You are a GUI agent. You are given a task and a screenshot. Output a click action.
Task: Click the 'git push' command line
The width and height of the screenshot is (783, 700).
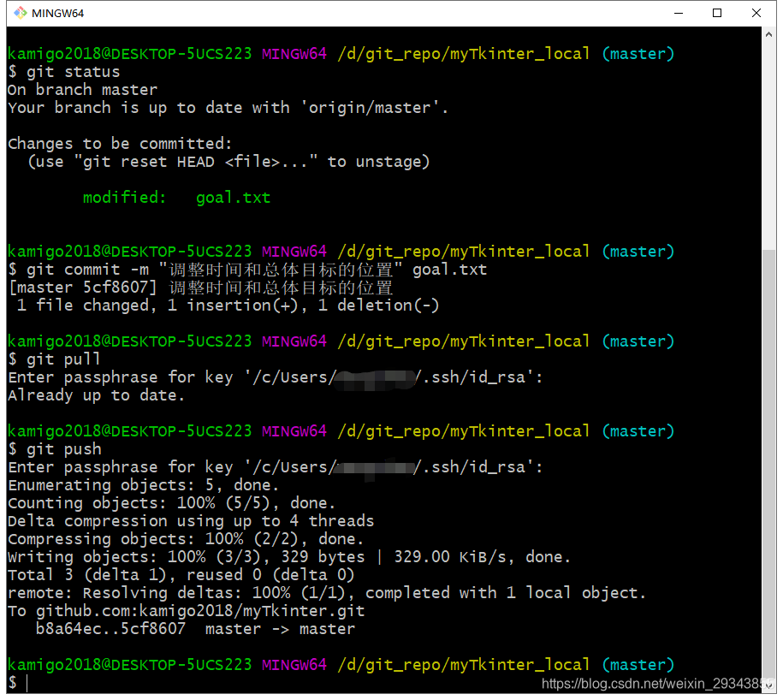click(x=55, y=449)
